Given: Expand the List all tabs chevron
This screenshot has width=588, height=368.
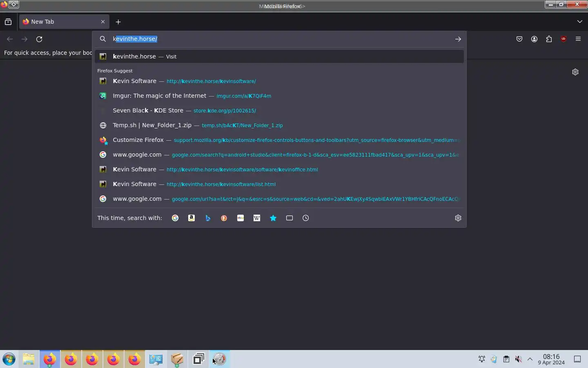Looking at the screenshot, I should click(580, 22).
